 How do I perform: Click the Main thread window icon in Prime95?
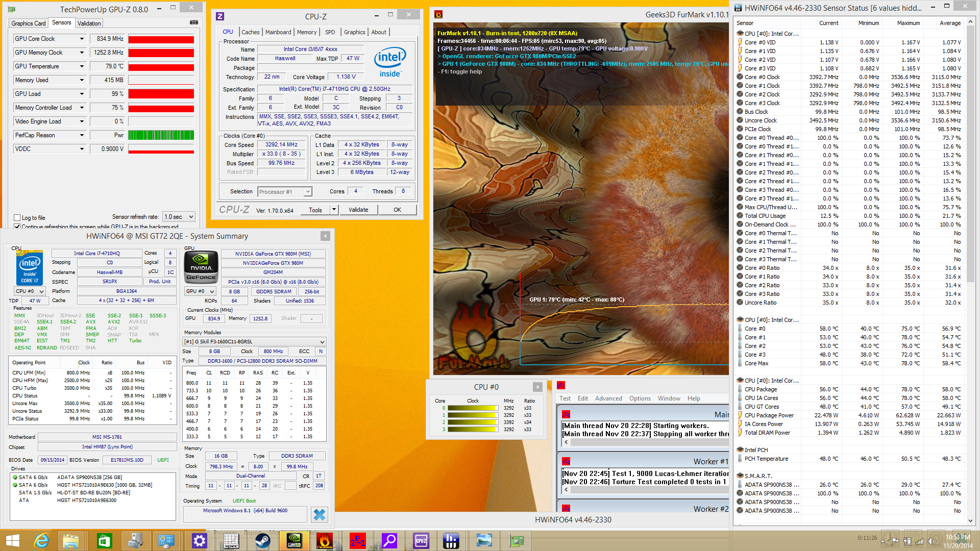(x=566, y=414)
